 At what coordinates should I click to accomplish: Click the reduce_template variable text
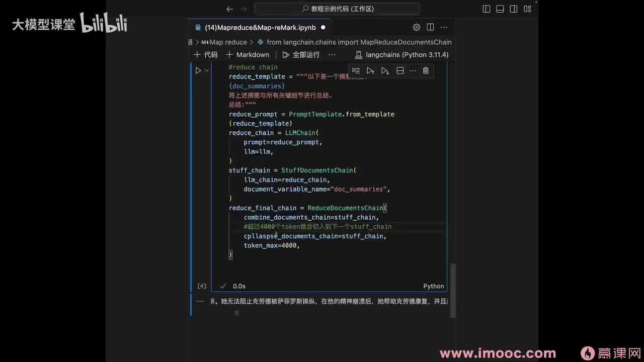pos(257,76)
